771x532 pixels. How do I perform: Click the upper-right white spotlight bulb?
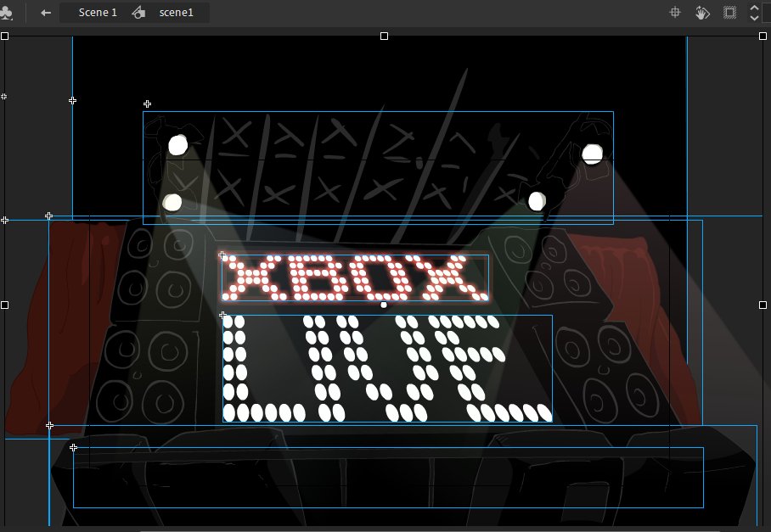pyautogui.click(x=592, y=154)
